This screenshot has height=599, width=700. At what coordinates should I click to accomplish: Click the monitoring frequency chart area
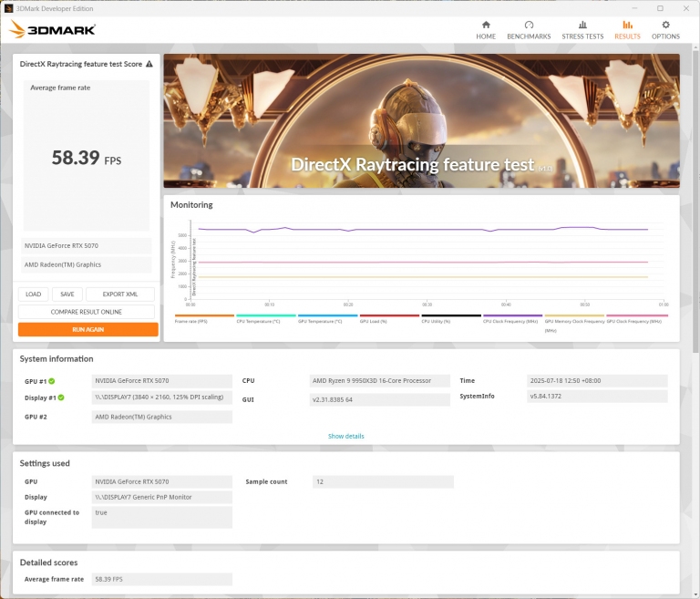[427, 260]
